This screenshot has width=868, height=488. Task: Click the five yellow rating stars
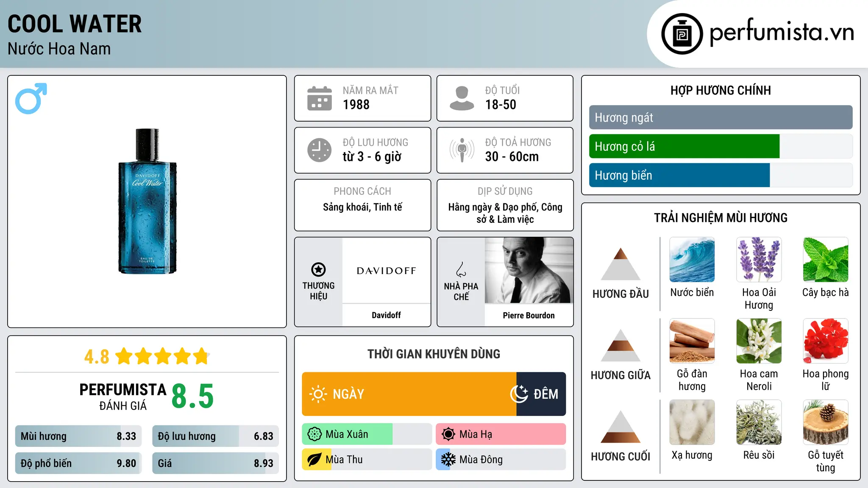pos(162,356)
